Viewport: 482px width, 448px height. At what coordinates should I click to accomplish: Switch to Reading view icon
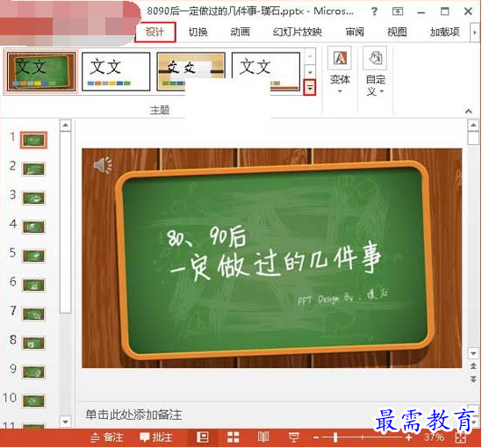[263, 437]
